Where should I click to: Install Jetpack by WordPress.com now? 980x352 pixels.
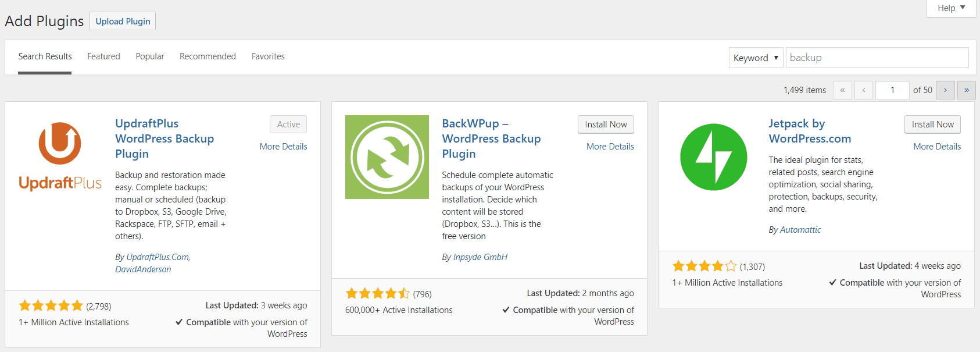[932, 125]
